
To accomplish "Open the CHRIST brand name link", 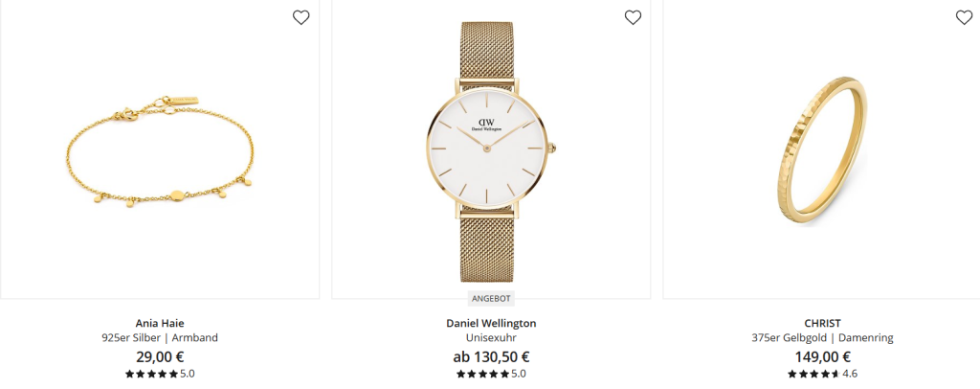I will (822, 323).
